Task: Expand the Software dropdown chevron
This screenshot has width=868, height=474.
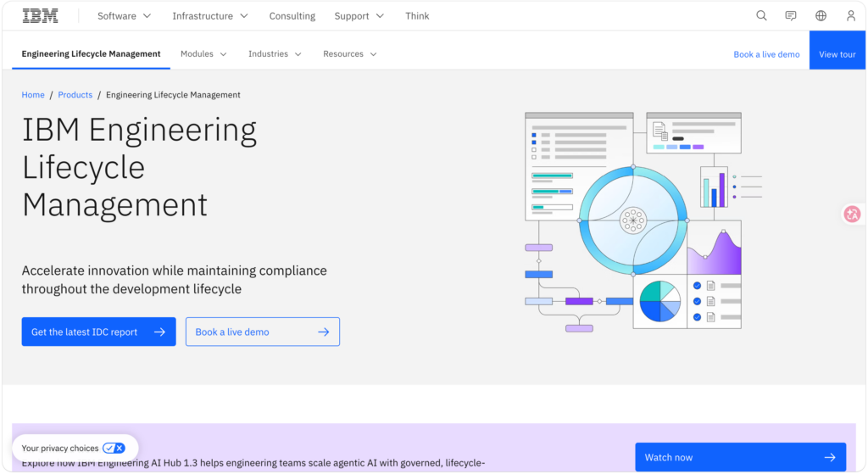Action: (x=147, y=16)
